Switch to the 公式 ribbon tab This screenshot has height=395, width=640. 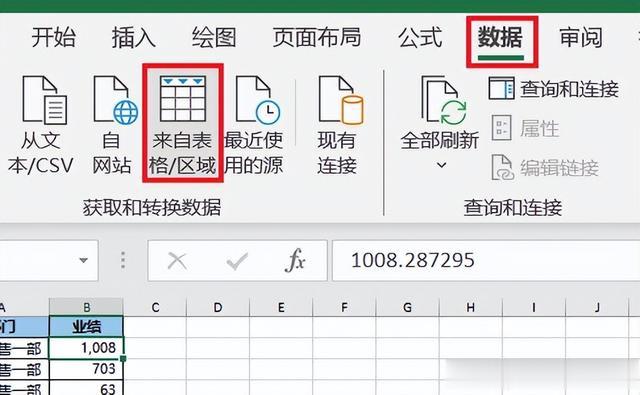pyautogui.click(x=420, y=38)
